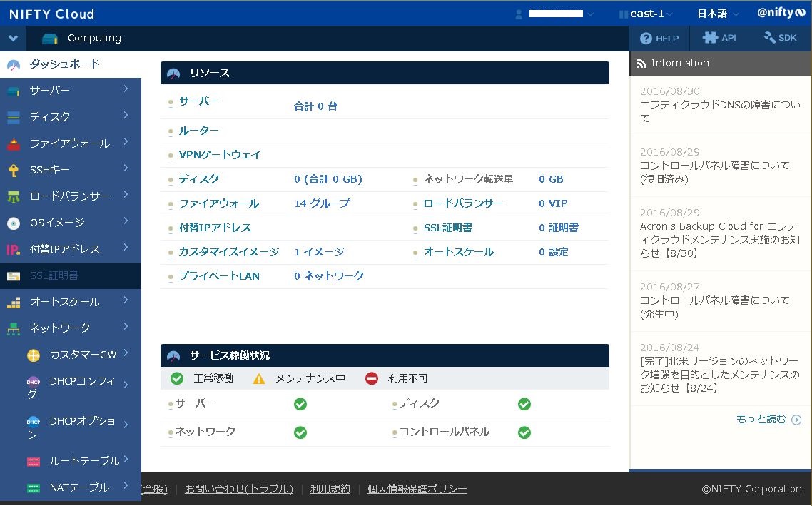Click the SDK wrench icon
This screenshot has width=812, height=506.
click(x=769, y=37)
